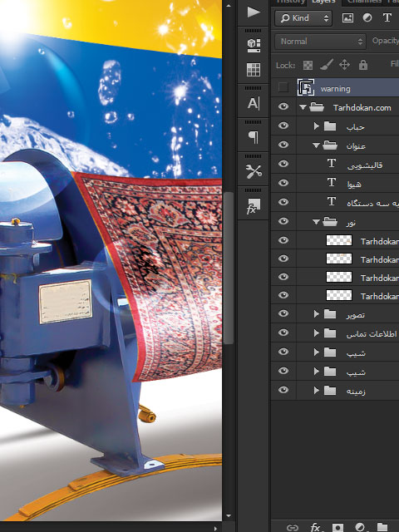This screenshot has width=399, height=532.
Task: Show the hidden warning layer
Action: (283, 87)
